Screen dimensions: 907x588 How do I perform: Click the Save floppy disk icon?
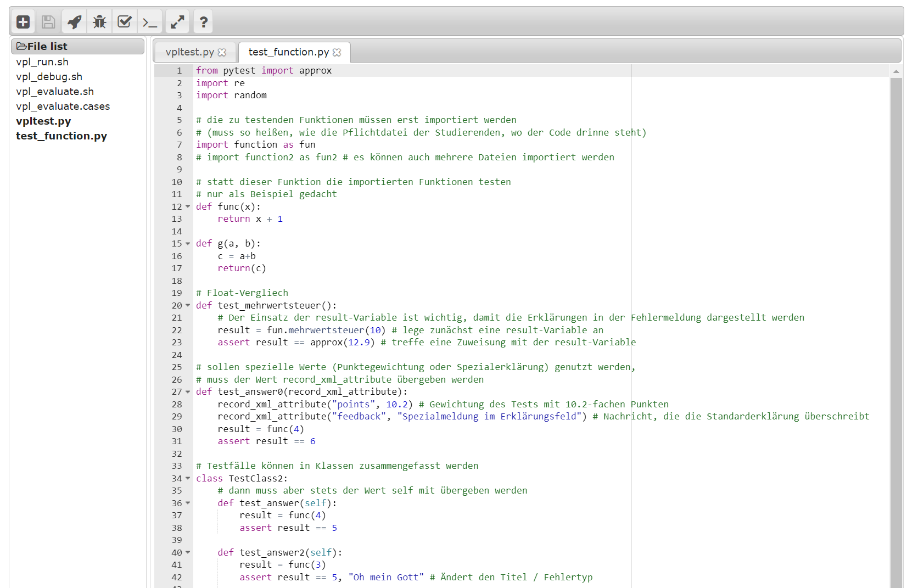(x=48, y=22)
